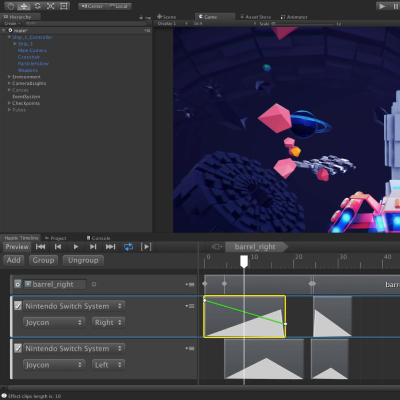Select the Rect transform tool

(64, 6)
